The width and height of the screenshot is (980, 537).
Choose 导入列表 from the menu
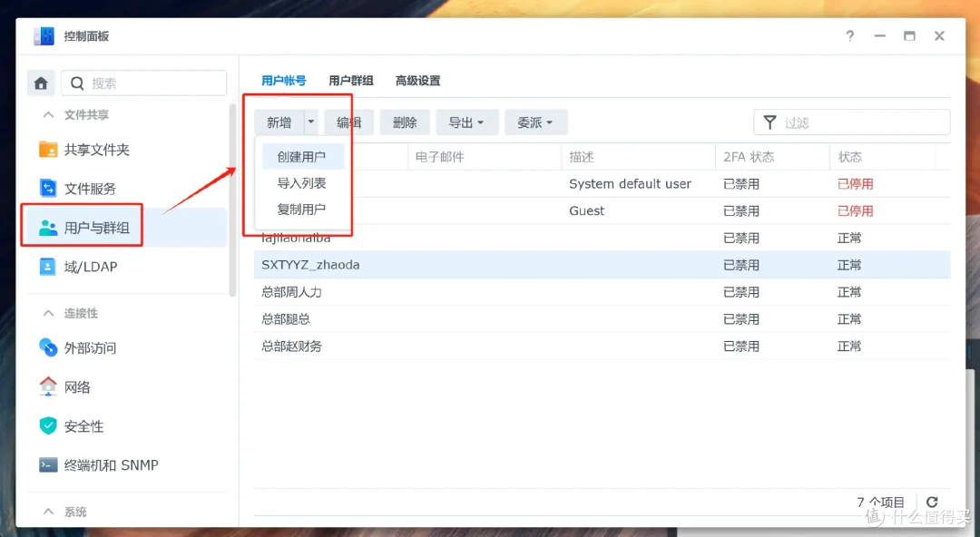click(x=302, y=183)
